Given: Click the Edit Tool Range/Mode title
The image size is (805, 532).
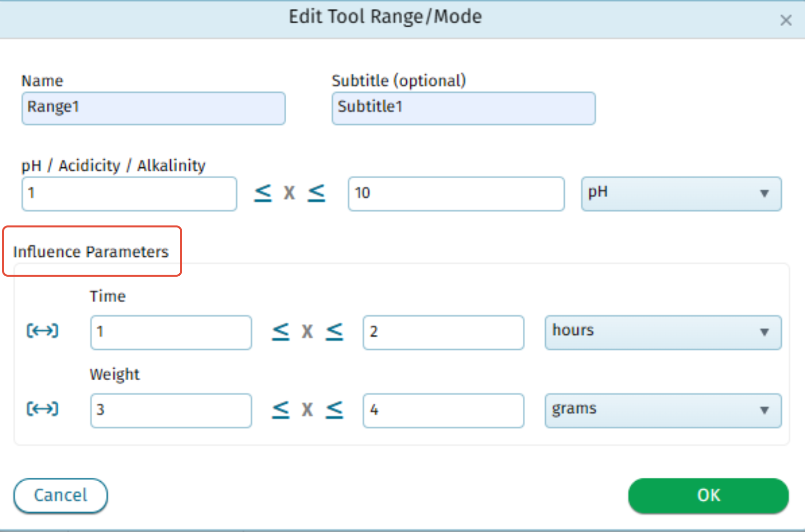Looking at the screenshot, I should click(385, 17).
